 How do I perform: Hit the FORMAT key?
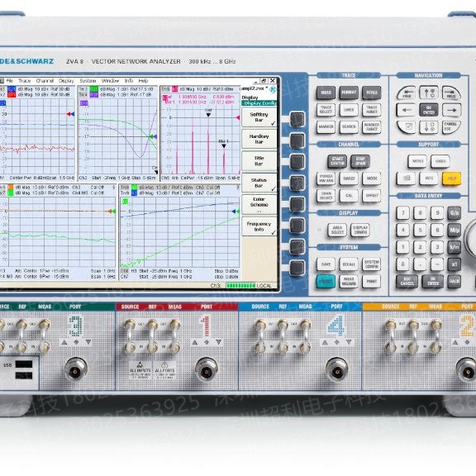[349, 93]
